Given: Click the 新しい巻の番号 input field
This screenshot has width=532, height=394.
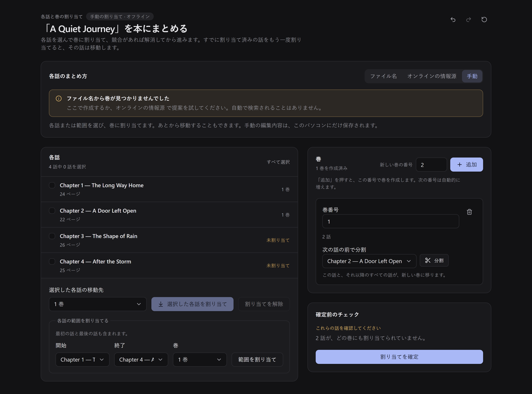Looking at the screenshot, I should (431, 165).
